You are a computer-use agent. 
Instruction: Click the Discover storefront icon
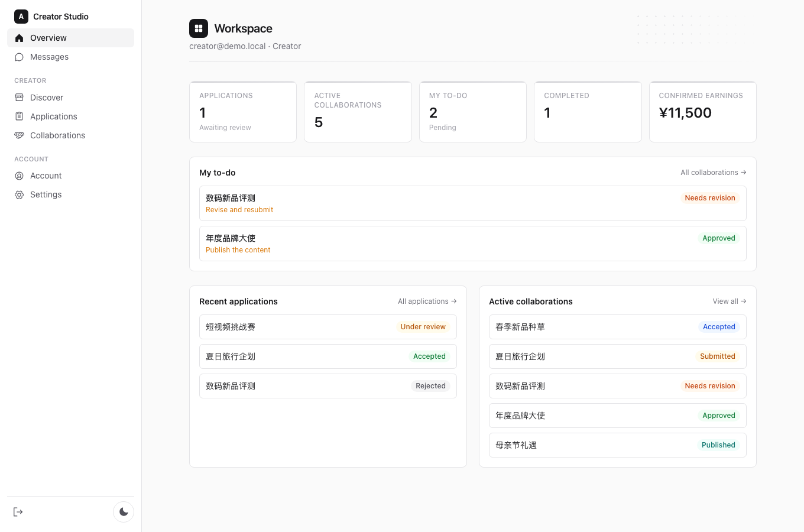pyautogui.click(x=19, y=98)
